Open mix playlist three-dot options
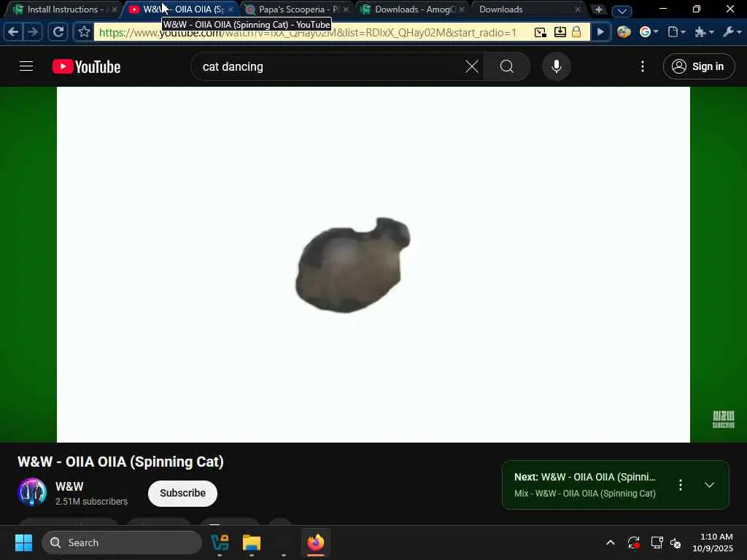This screenshot has width=747, height=560. tap(681, 485)
